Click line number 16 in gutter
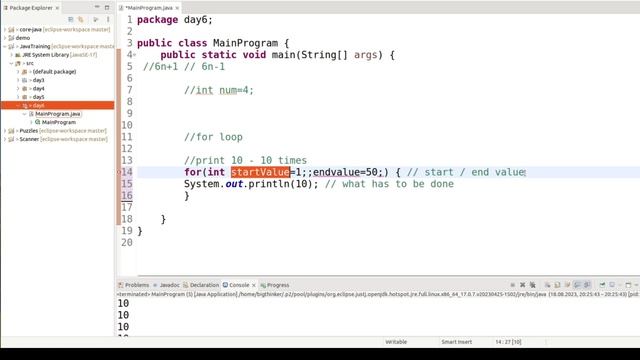The height and width of the screenshot is (360, 640). 127,196
